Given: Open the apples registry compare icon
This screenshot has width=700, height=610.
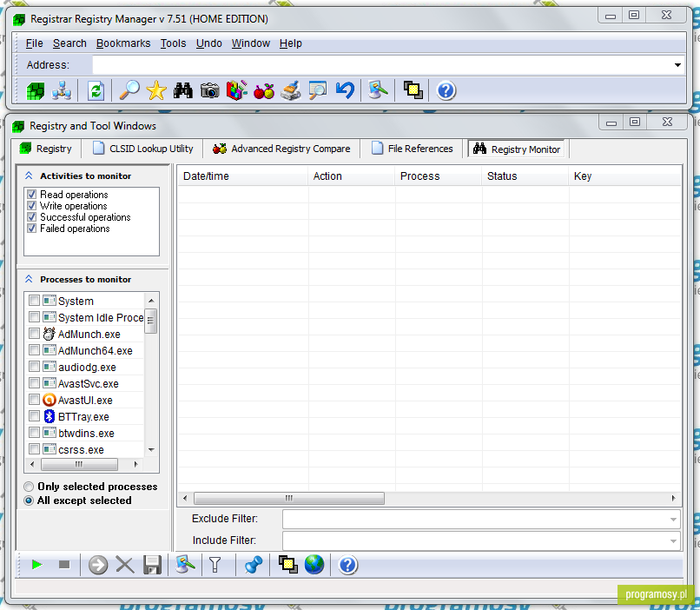Looking at the screenshot, I should (x=264, y=90).
